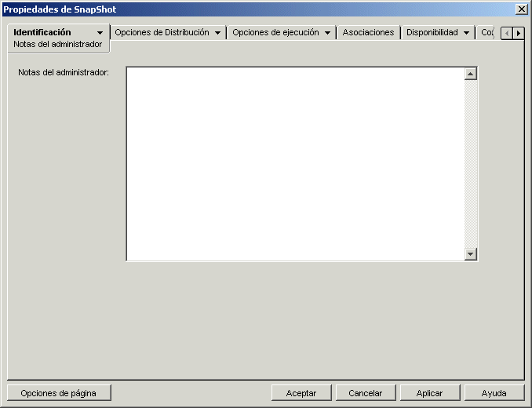Screen dimensions: 532x408
Task: Open the Opciones de página button
Action: tap(59, 393)
